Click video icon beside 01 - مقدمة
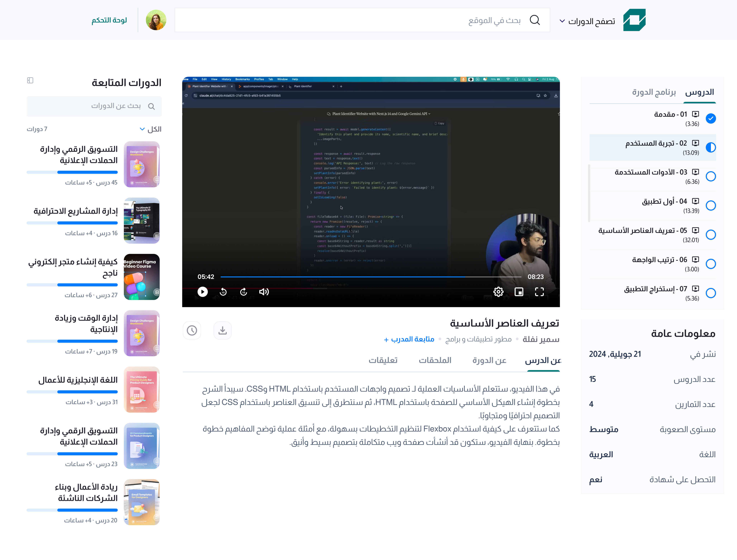 (695, 114)
